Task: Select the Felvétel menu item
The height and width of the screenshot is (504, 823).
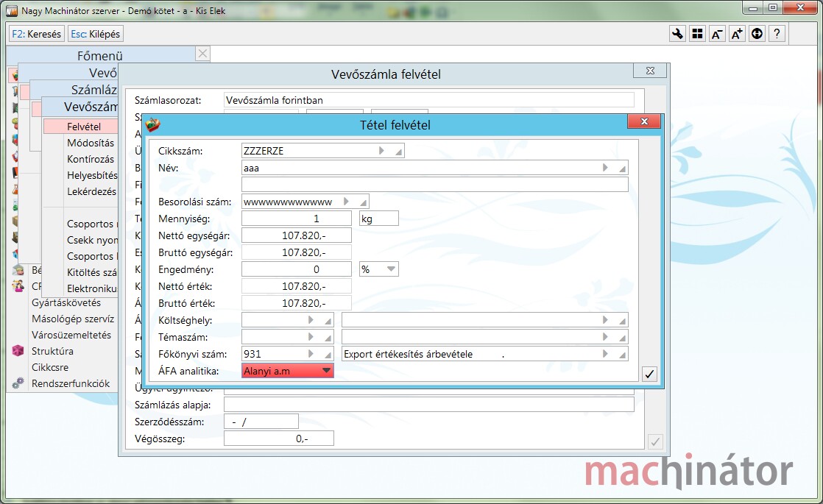Action: tap(81, 127)
